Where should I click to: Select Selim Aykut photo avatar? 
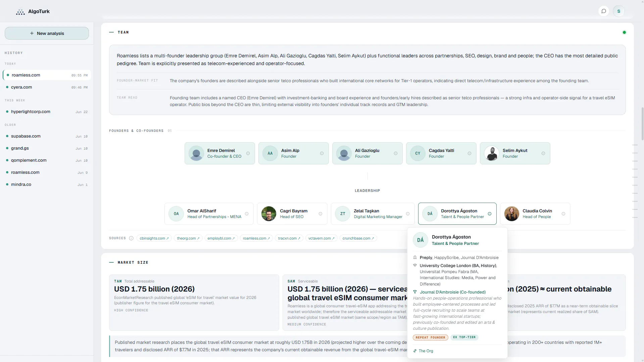492,153
